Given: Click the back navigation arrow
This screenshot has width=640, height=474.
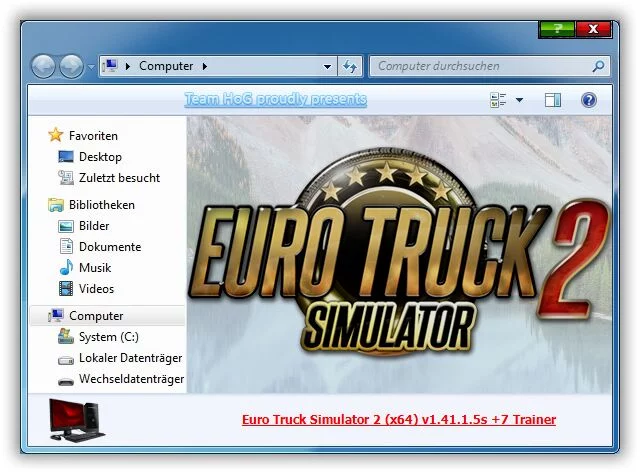Looking at the screenshot, I should point(43,66).
